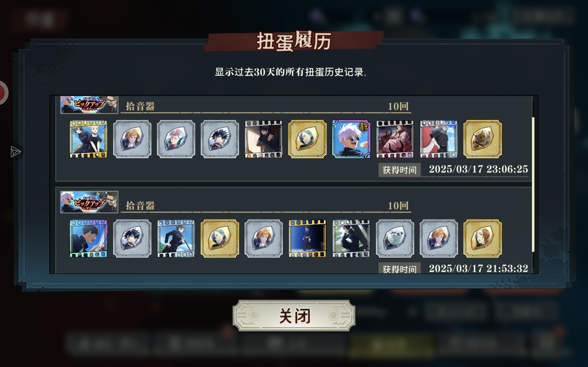Open the first row pickup gacha banner

pos(89,105)
